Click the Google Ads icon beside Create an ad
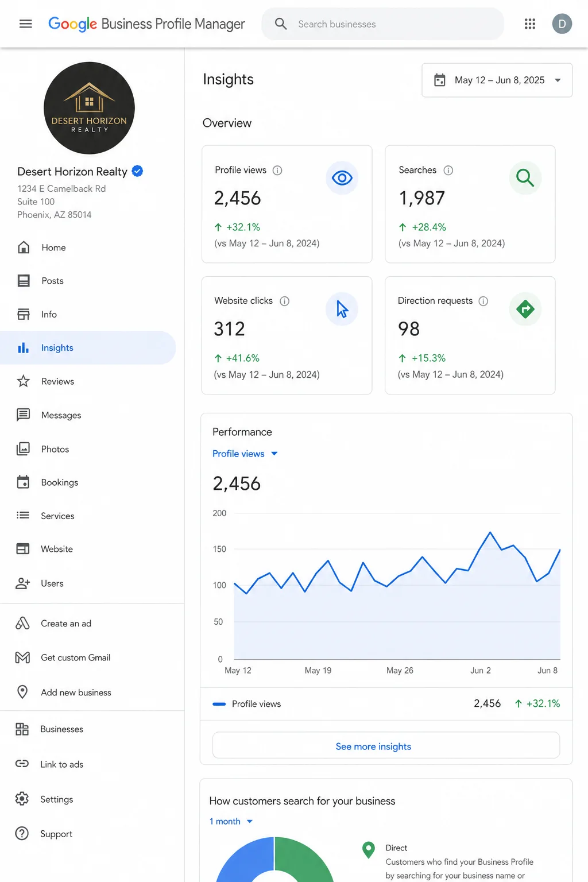 [x=22, y=623]
